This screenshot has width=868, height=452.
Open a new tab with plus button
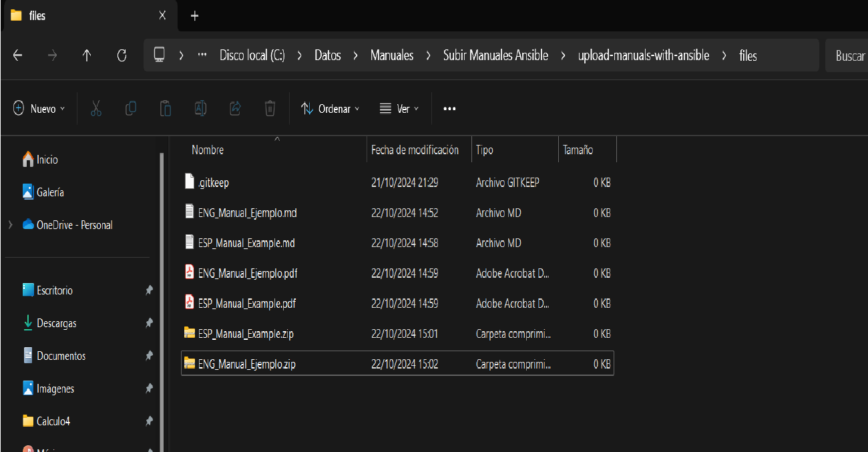194,16
